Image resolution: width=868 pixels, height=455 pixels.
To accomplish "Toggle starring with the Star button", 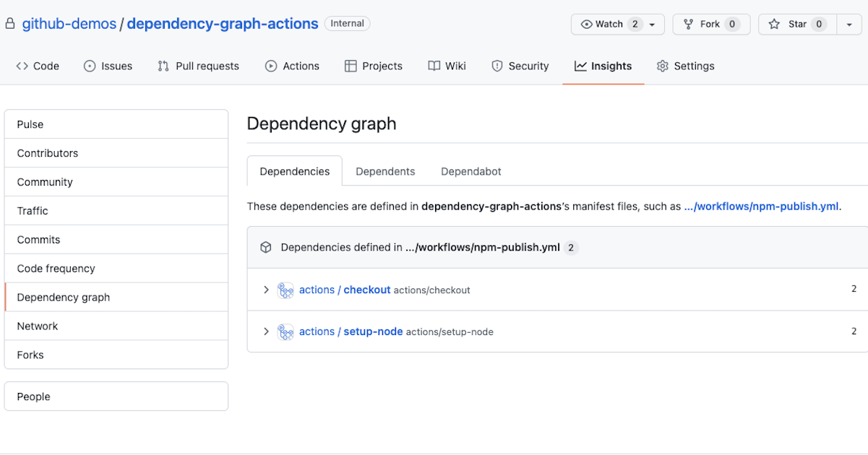I will 795,24.
